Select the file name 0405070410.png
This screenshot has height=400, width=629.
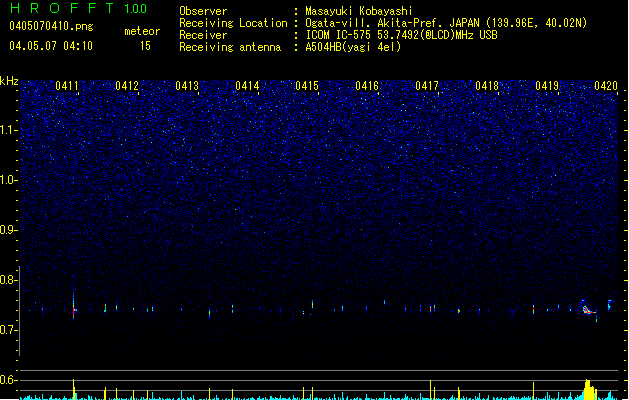pos(51,26)
